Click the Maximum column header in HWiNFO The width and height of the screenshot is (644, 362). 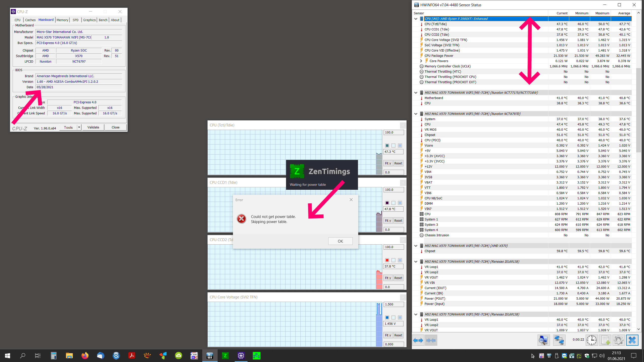click(x=600, y=13)
